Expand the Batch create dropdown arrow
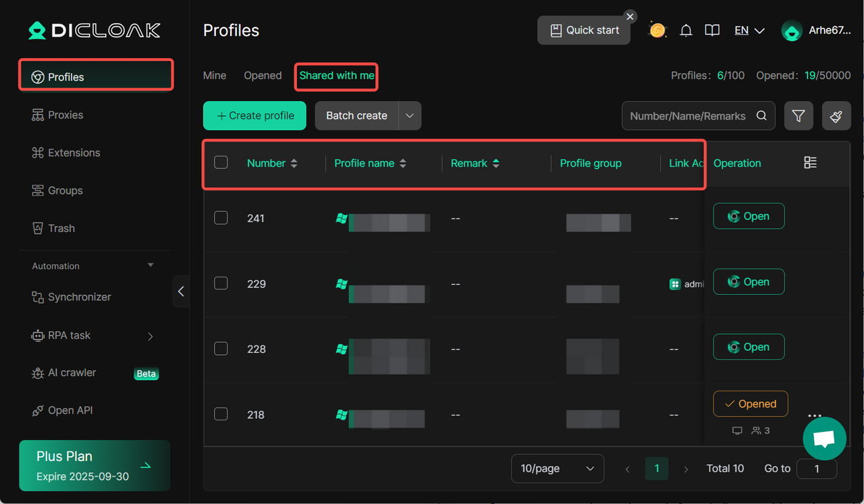This screenshot has width=864, height=504. pos(410,115)
